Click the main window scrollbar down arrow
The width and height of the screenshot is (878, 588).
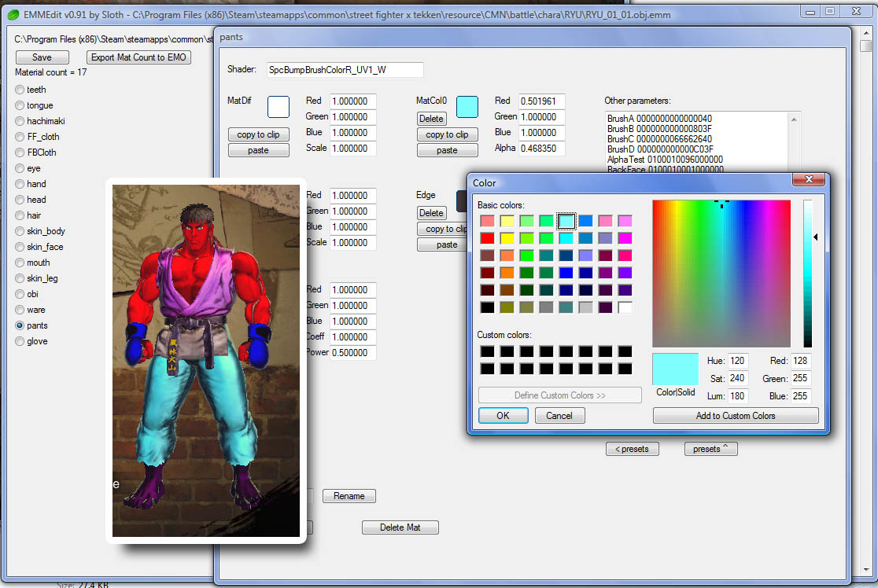pyautogui.click(x=866, y=570)
